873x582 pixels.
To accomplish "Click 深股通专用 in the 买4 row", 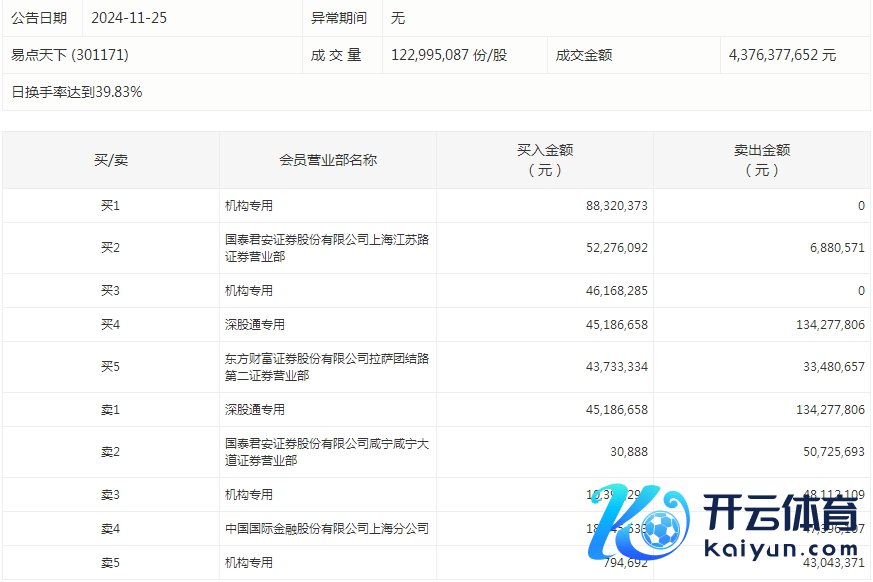I will (255, 325).
